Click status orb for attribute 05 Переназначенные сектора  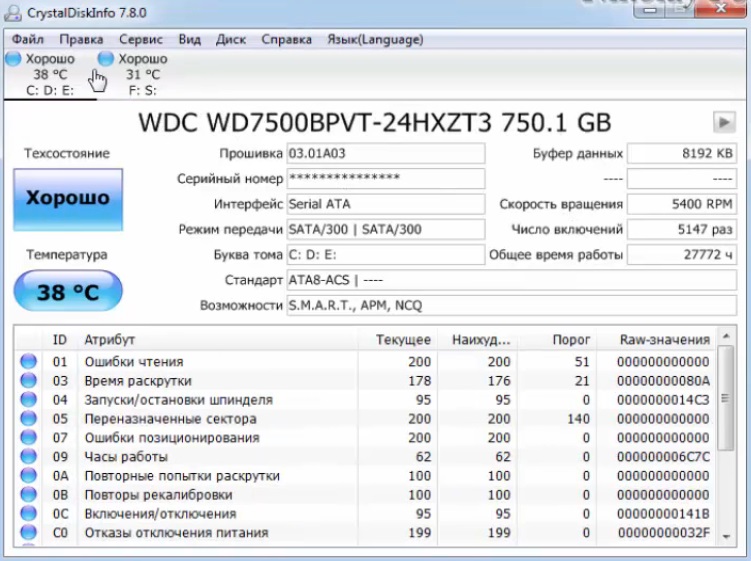(x=28, y=419)
